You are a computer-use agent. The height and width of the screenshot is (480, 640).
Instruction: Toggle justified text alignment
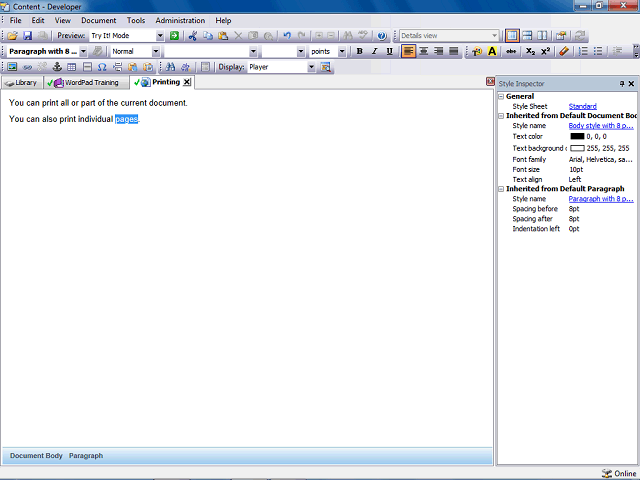coord(454,51)
